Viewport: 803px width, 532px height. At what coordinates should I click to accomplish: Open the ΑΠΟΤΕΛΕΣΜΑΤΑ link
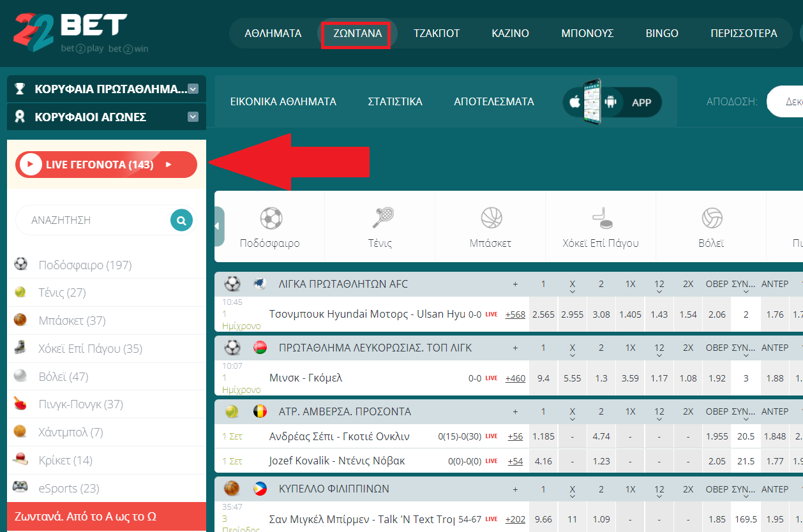tap(494, 101)
